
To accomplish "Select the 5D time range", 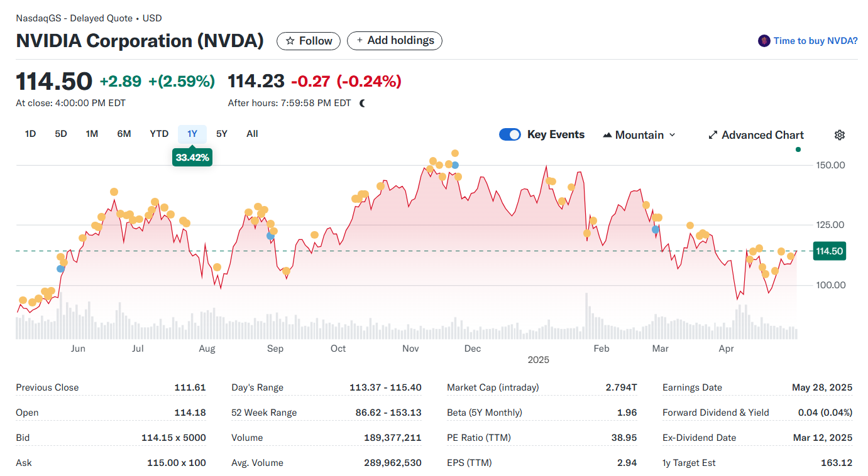I will click(x=61, y=134).
